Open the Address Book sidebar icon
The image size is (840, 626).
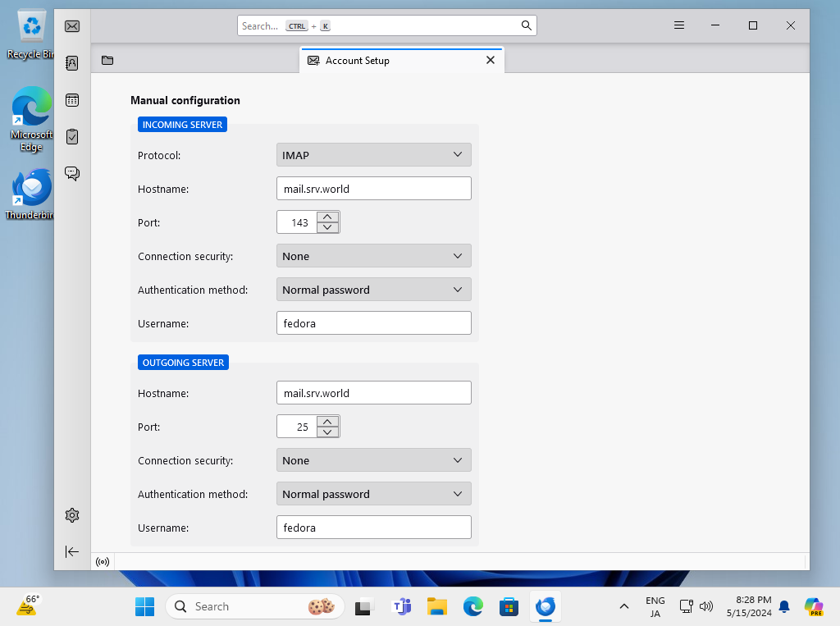pos(72,63)
